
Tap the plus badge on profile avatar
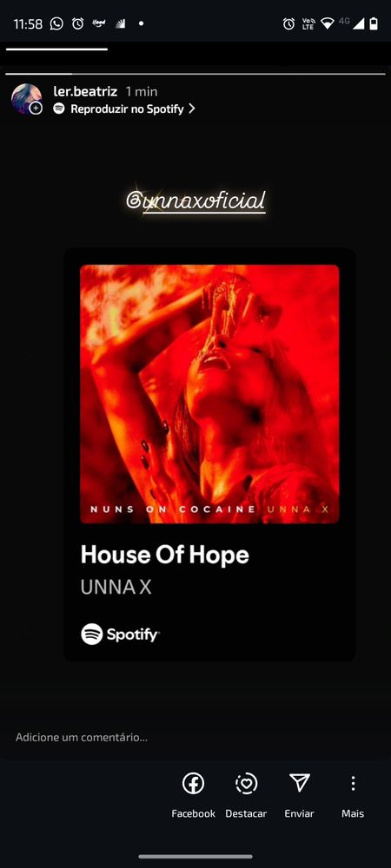pyautogui.click(x=36, y=108)
